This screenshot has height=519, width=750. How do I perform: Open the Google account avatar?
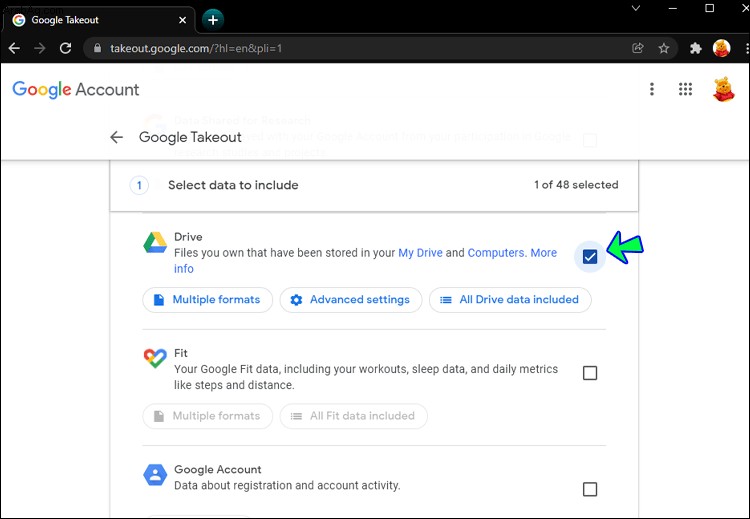[723, 89]
